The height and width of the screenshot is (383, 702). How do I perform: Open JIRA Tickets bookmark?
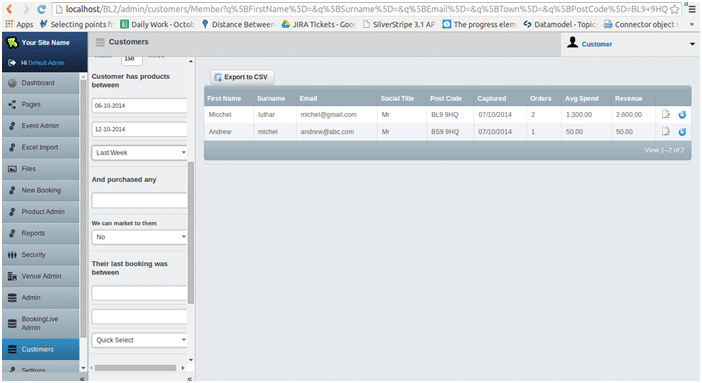318,24
